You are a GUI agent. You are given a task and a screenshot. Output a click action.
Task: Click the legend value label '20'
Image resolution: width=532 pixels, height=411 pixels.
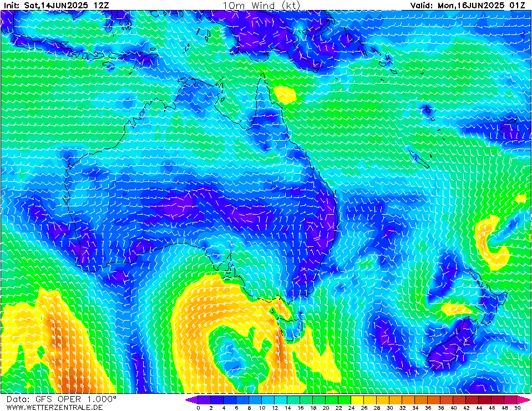click(326, 408)
